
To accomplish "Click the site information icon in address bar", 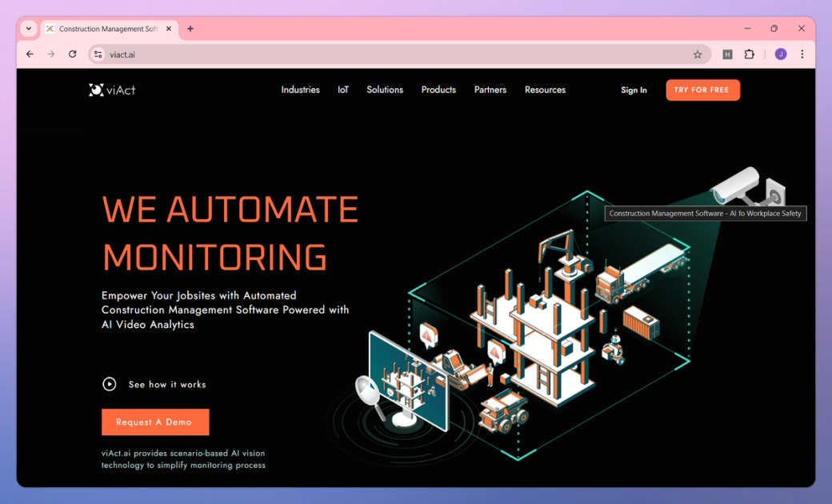I will point(98,54).
